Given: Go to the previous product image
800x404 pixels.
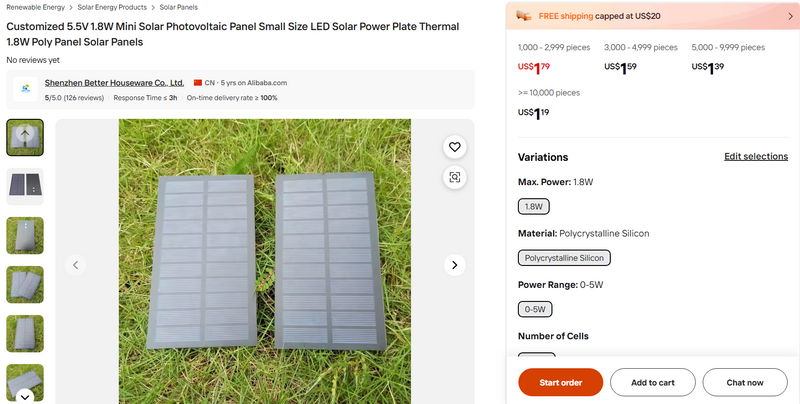Looking at the screenshot, I should 75,265.
